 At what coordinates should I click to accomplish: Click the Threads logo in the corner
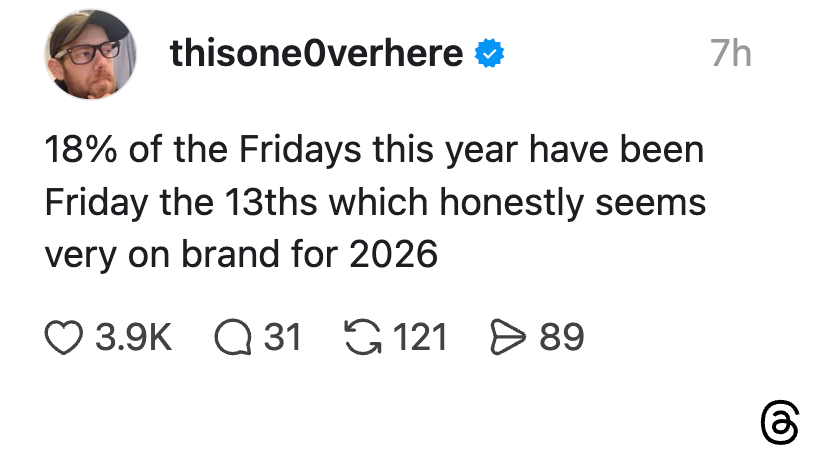click(779, 423)
